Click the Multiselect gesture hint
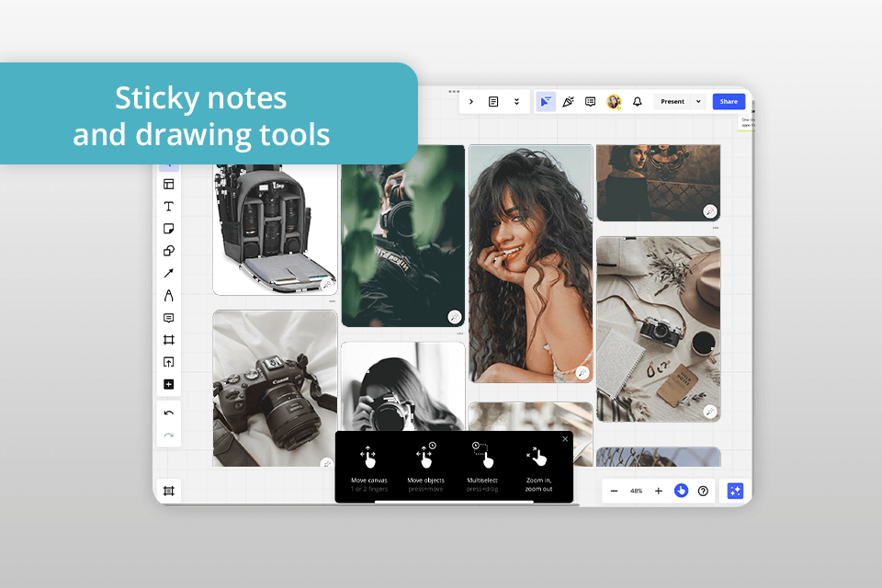The width and height of the screenshot is (882, 588). pyautogui.click(x=482, y=468)
